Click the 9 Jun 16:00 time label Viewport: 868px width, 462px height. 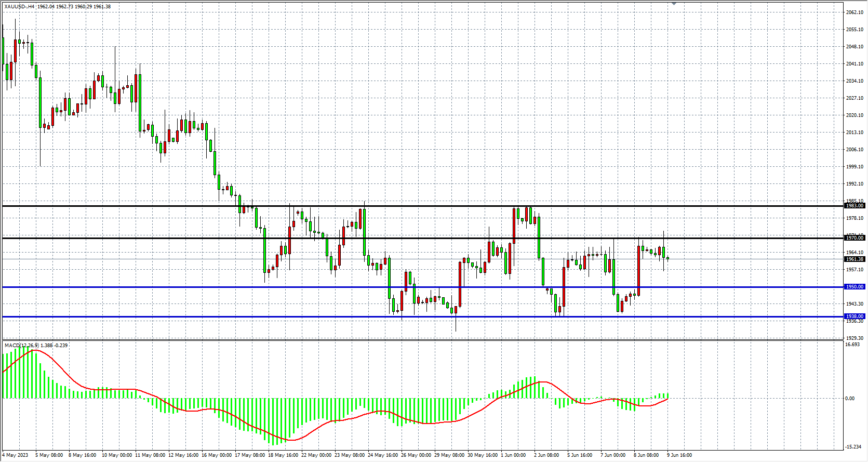(x=679, y=455)
